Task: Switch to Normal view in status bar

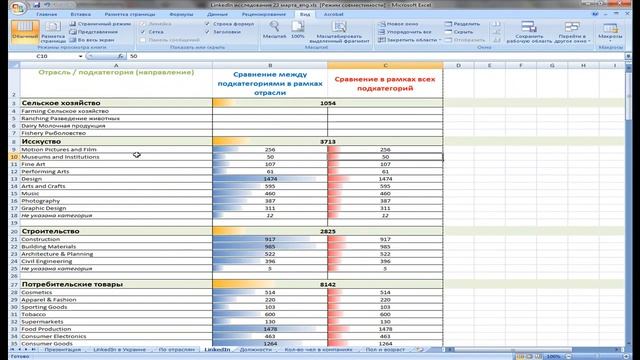Action: click(x=520, y=357)
